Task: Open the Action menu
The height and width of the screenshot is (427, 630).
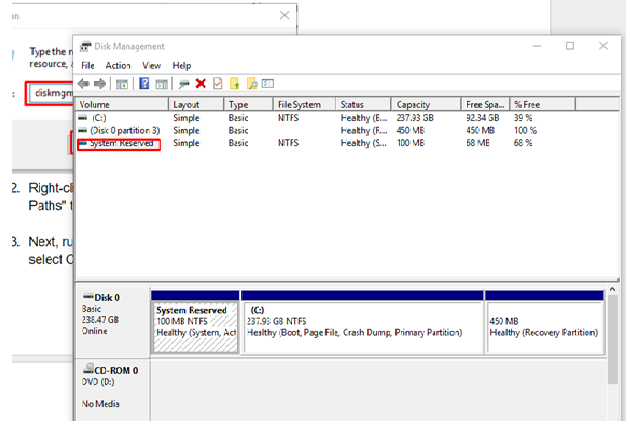Action: [118, 65]
